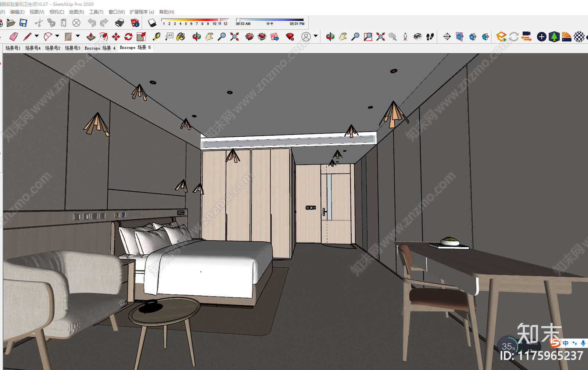Click the shadow month date slider
The width and height of the screenshot is (588, 370).
click(195, 20)
